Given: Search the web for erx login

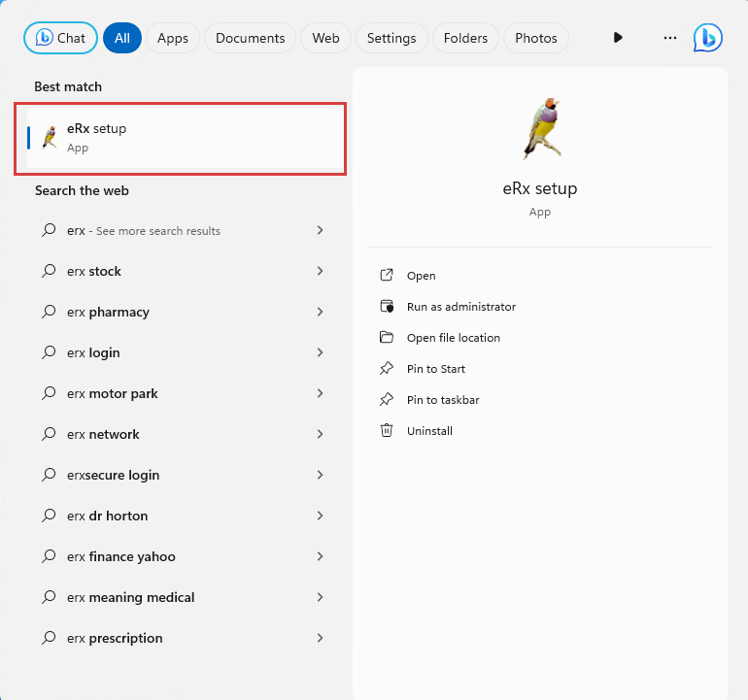Looking at the screenshot, I should click(93, 352).
